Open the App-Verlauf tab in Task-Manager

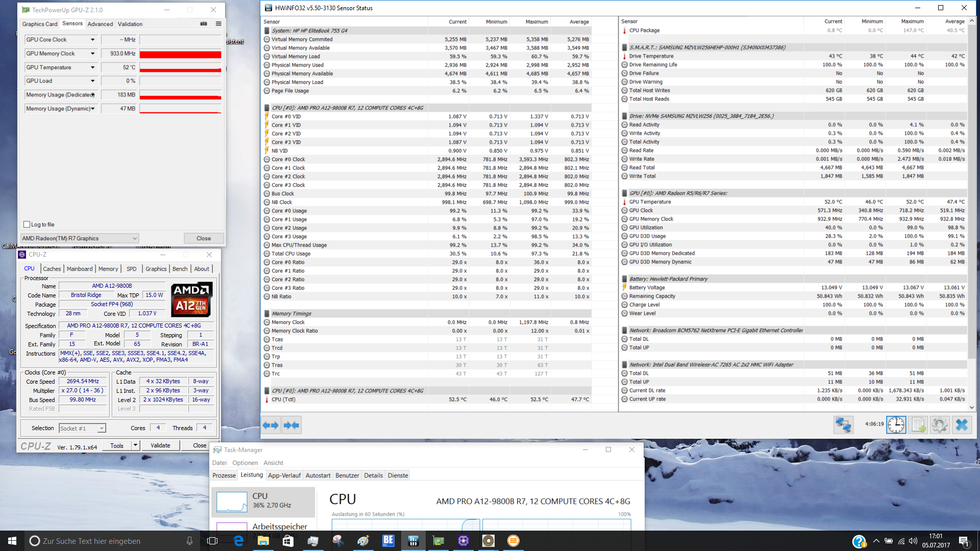coord(284,475)
